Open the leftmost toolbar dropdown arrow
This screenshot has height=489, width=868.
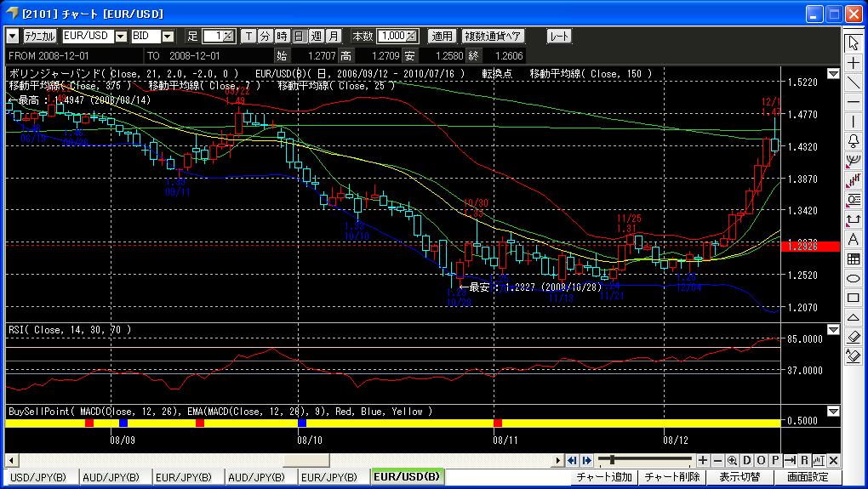click(12, 37)
